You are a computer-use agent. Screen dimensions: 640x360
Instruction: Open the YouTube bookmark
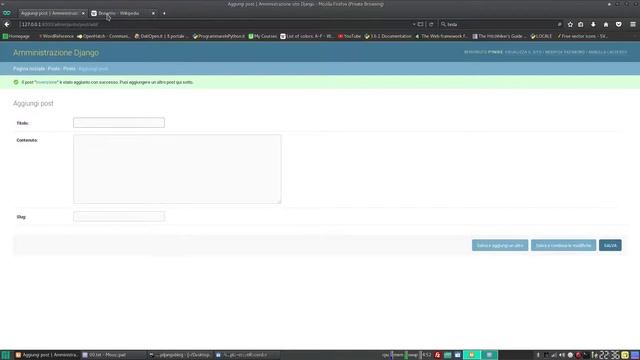tap(349, 36)
